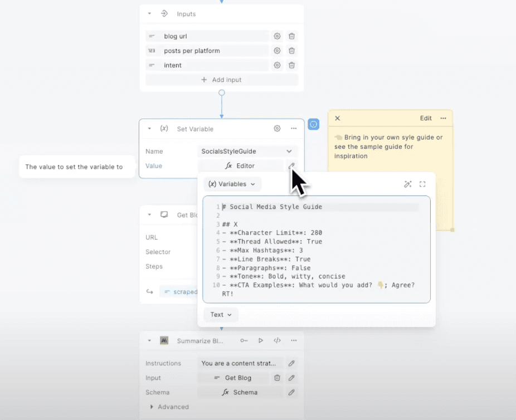The width and height of the screenshot is (516, 420).
Task: Open the SocialsStyleGuide name dropdown
Action: 248,152
